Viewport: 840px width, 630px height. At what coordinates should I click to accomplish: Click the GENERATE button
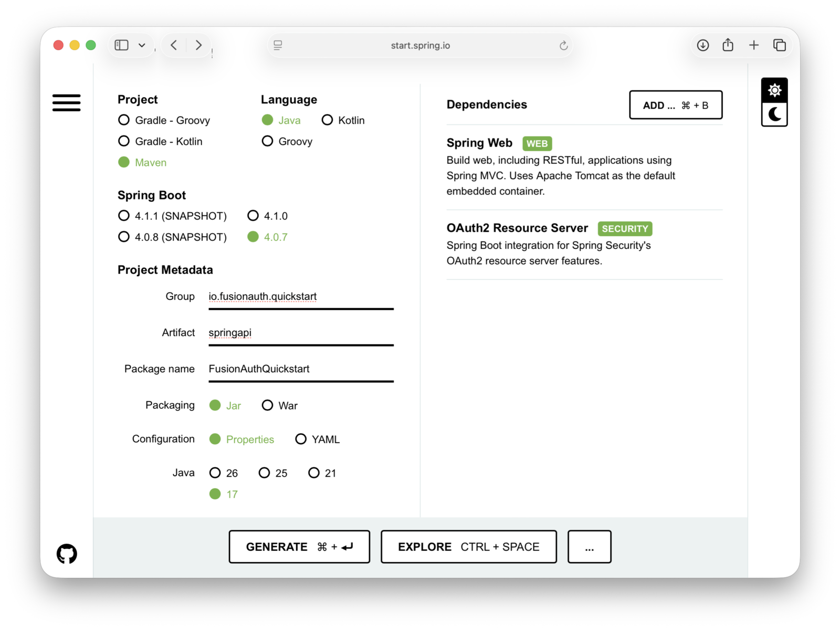(299, 547)
